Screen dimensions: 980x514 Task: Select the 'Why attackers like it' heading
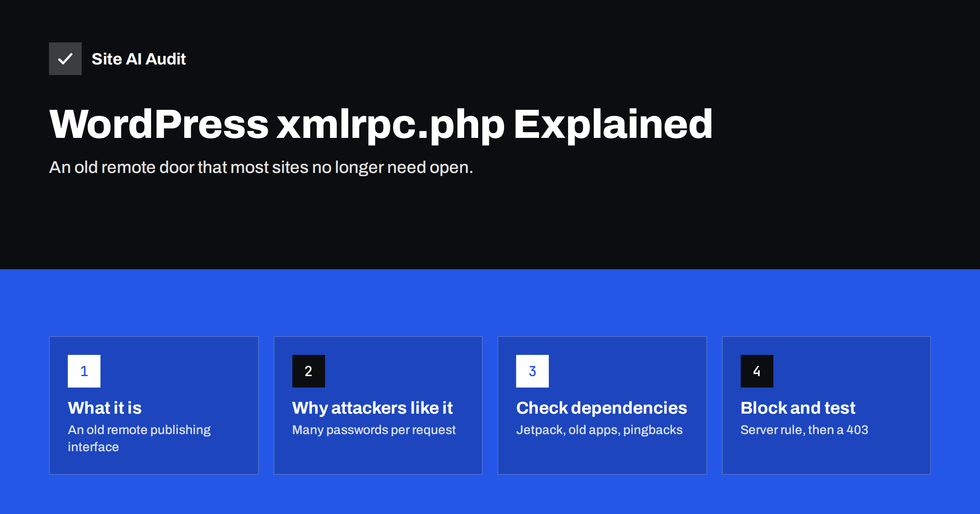372,408
